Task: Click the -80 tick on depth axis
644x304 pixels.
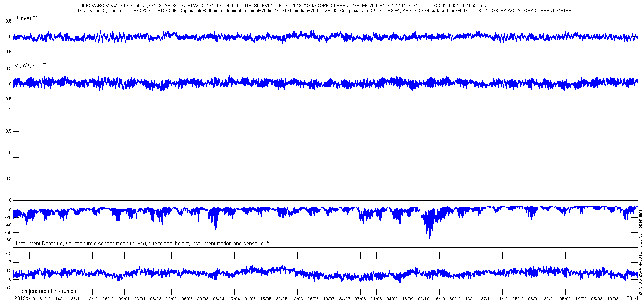Action: tap(8, 240)
